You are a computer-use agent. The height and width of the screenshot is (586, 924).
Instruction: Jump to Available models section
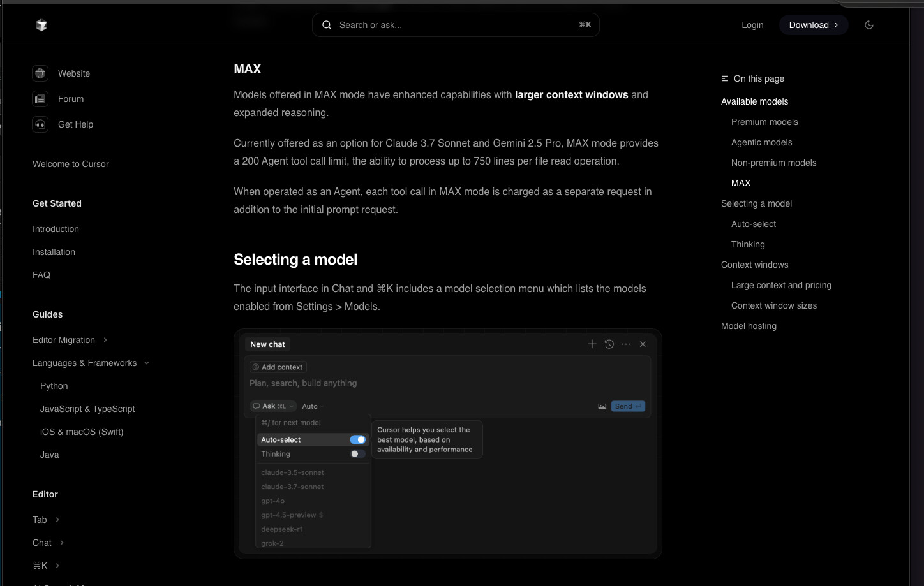(x=754, y=101)
